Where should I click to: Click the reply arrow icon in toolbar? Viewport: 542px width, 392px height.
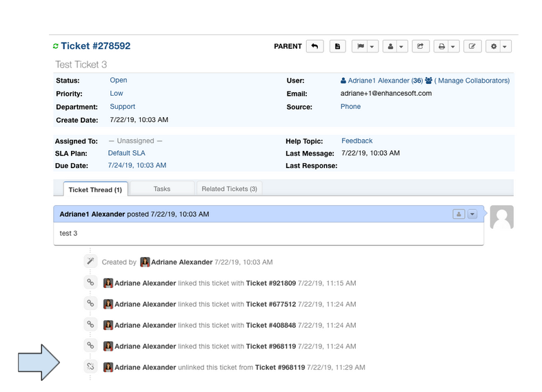pyautogui.click(x=314, y=46)
